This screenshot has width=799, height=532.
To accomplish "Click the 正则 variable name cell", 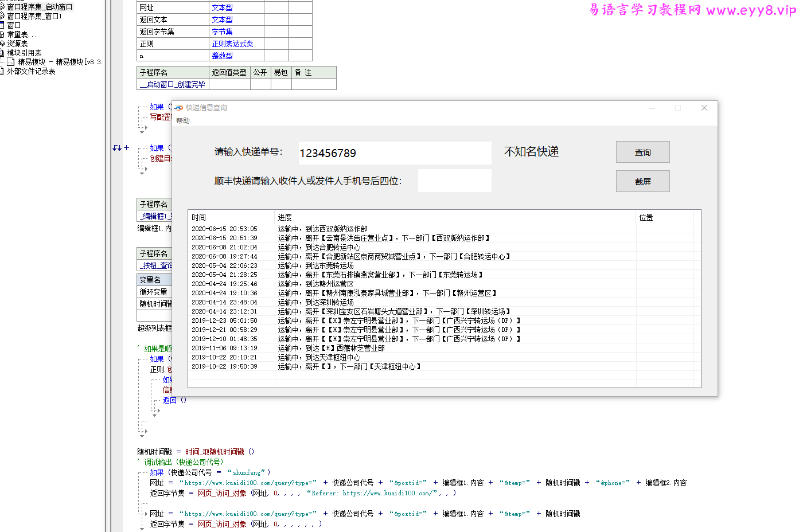I will (173, 44).
